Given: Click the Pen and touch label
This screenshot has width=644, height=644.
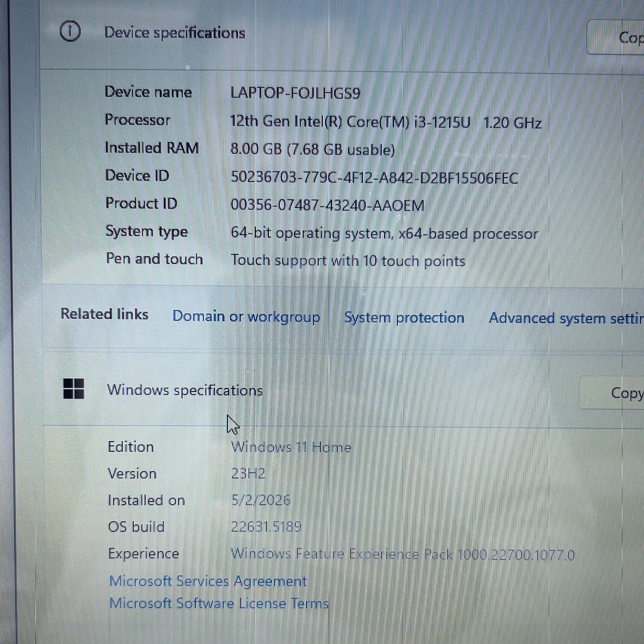Looking at the screenshot, I should (x=155, y=259).
